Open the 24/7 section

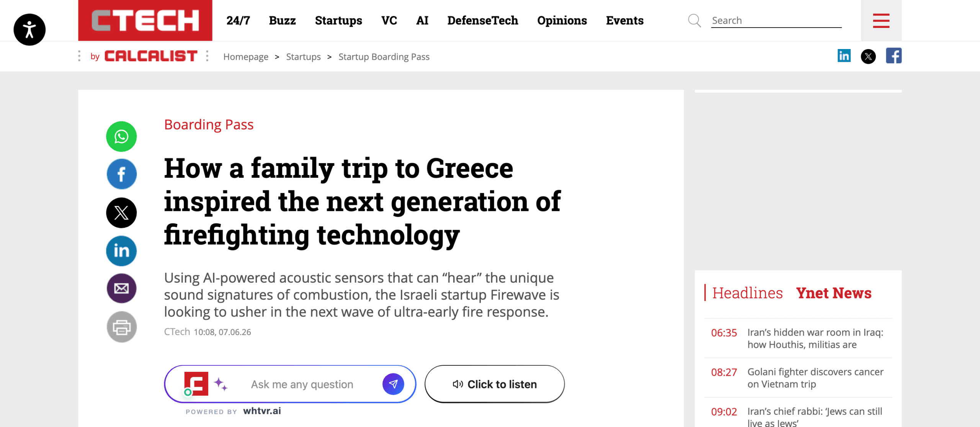click(238, 20)
